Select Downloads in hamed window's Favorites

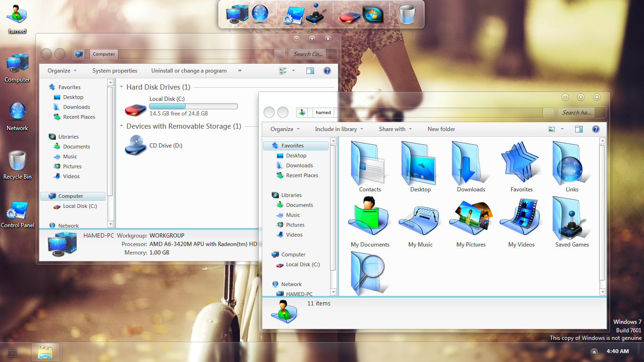pos(299,165)
